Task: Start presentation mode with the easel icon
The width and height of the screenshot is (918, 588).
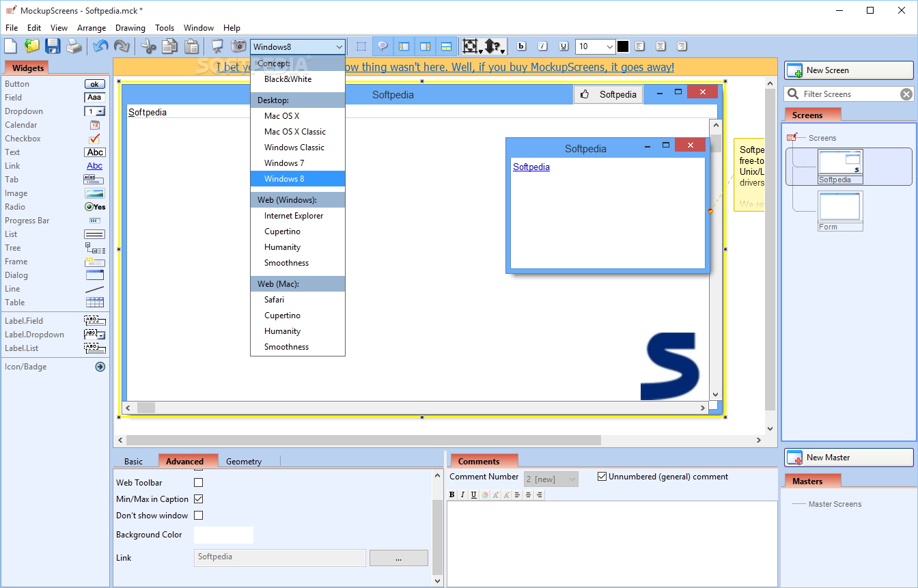Action: [217, 46]
